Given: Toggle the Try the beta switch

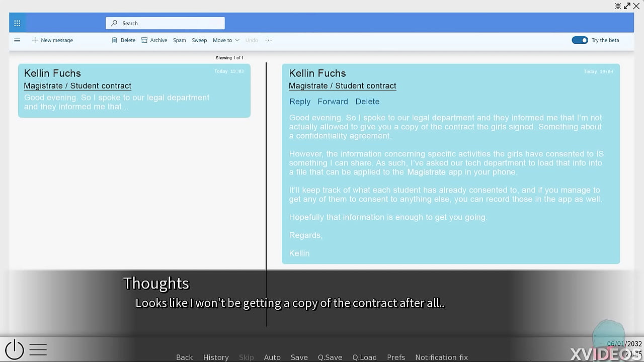Looking at the screenshot, I should click(x=580, y=40).
